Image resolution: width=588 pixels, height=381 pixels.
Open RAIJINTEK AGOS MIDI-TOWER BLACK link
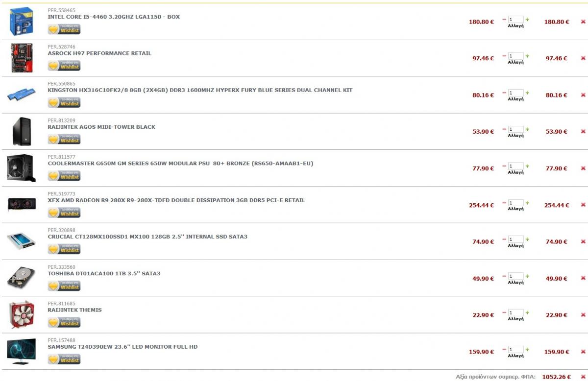pyautogui.click(x=101, y=127)
